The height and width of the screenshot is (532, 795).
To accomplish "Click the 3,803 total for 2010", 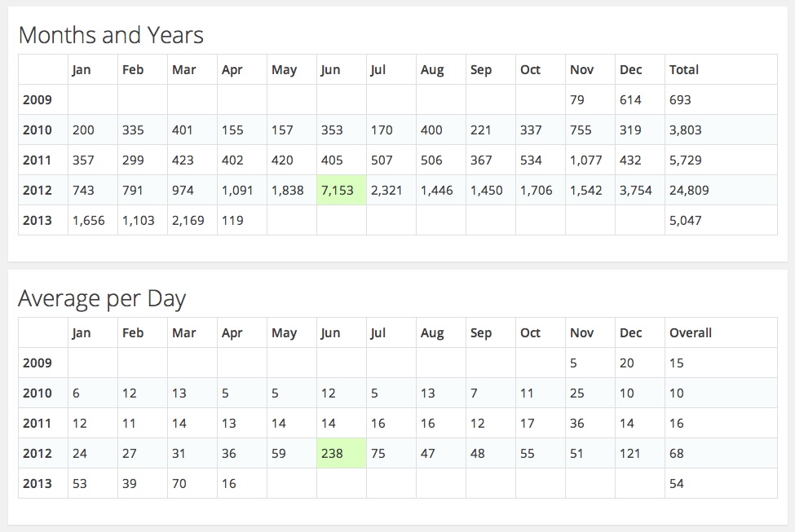I will point(685,130).
